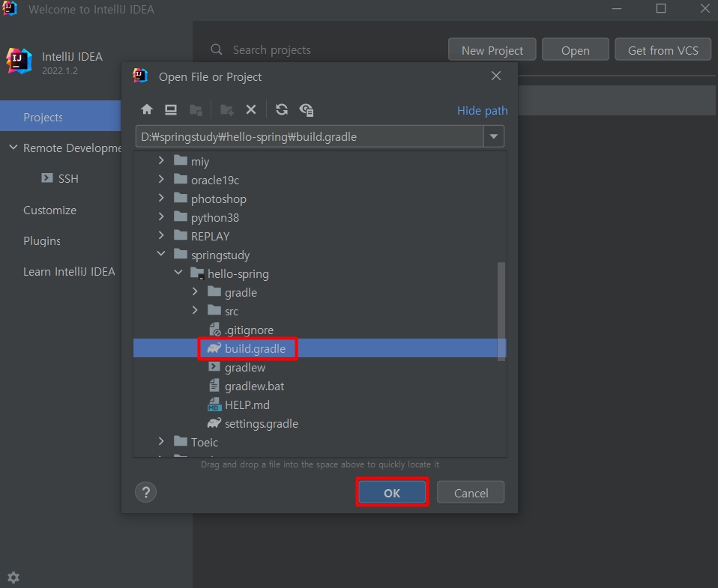Viewport: 718px width, 588px height.
Task: Expand the python38 folder
Action: coord(161,217)
